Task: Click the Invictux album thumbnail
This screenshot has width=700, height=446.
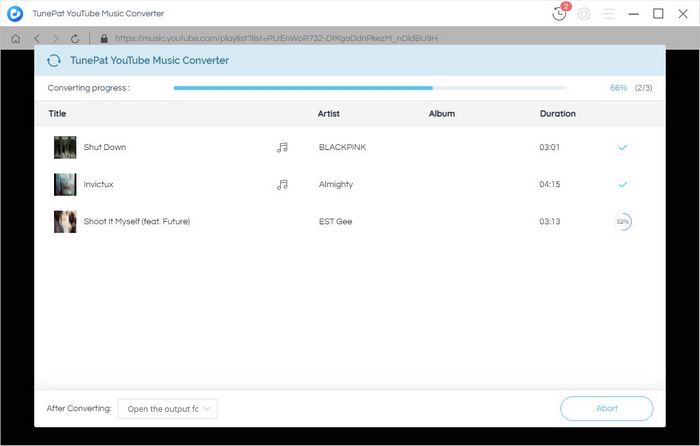Action: point(65,184)
